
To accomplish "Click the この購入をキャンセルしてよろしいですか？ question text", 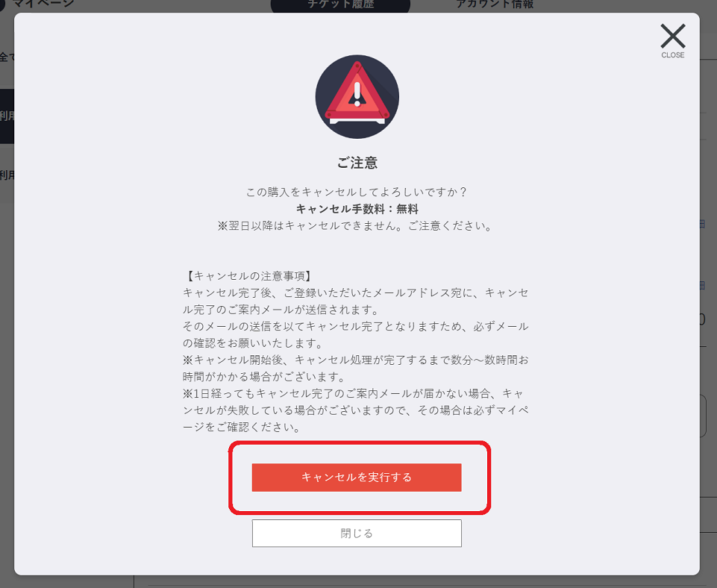I will coord(357,192).
